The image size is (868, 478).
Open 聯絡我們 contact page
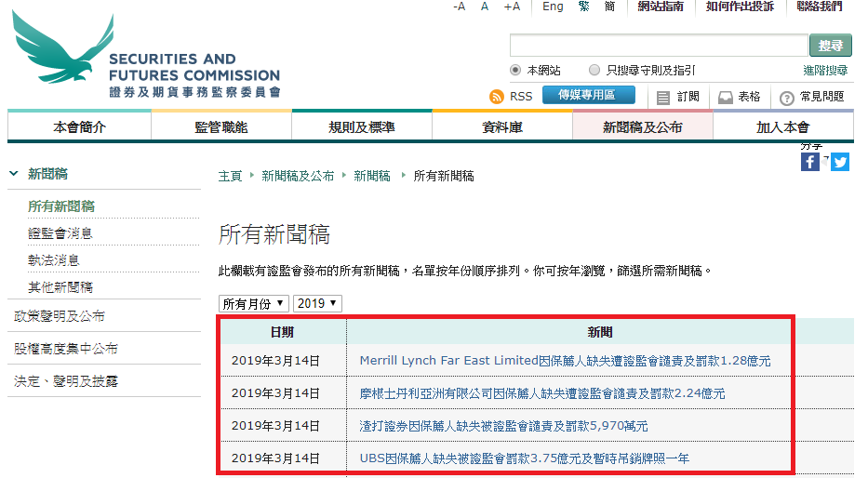coord(820,7)
